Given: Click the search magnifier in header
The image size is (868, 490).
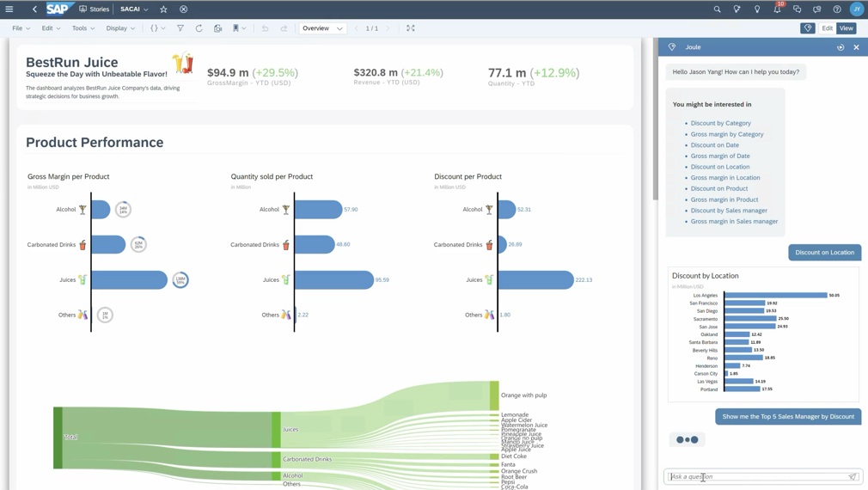Looking at the screenshot, I should (x=717, y=9).
